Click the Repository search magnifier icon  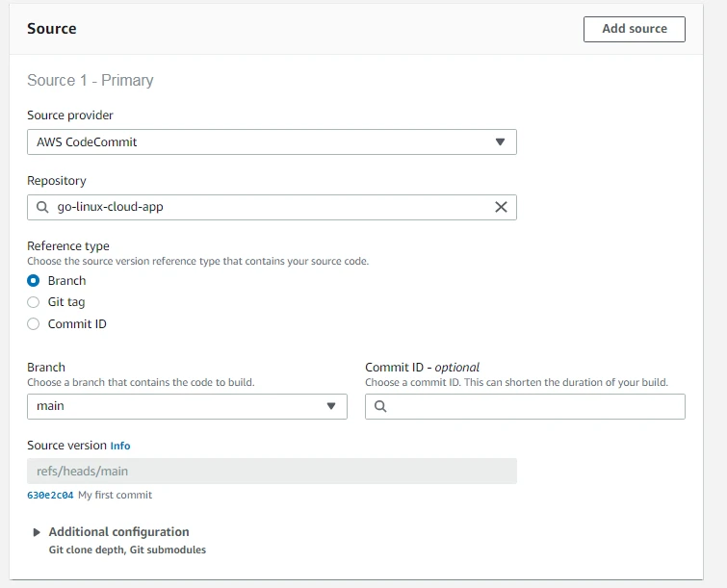tap(42, 207)
